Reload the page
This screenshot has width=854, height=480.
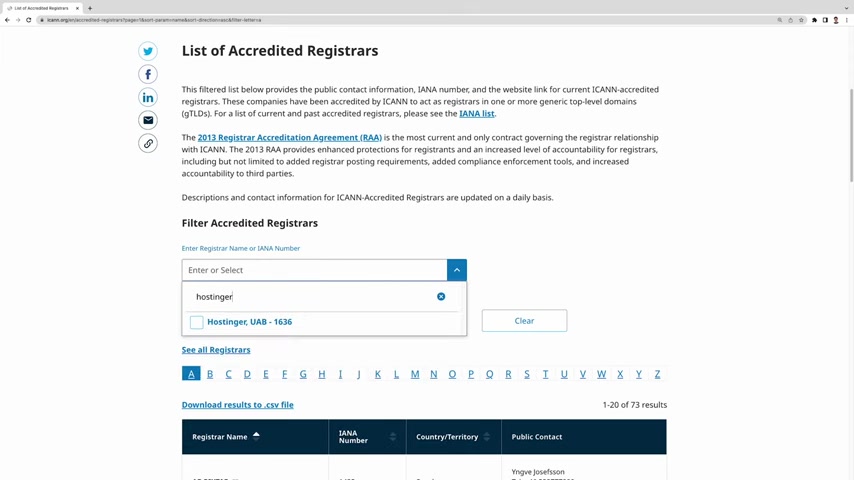point(28,20)
